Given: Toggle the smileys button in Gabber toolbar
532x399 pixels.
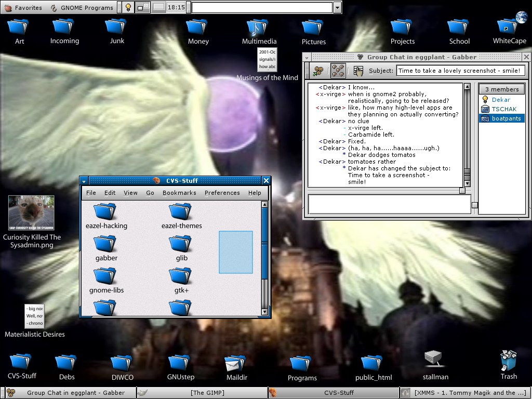Looking at the screenshot, I should click(x=338, y=71).
